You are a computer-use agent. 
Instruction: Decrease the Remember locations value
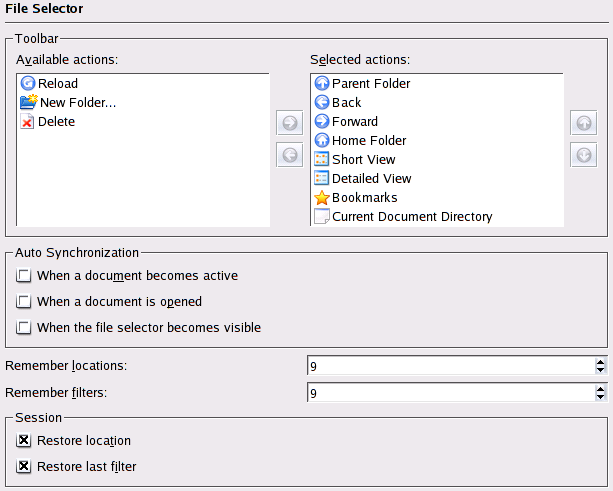(x=600, y=371)
